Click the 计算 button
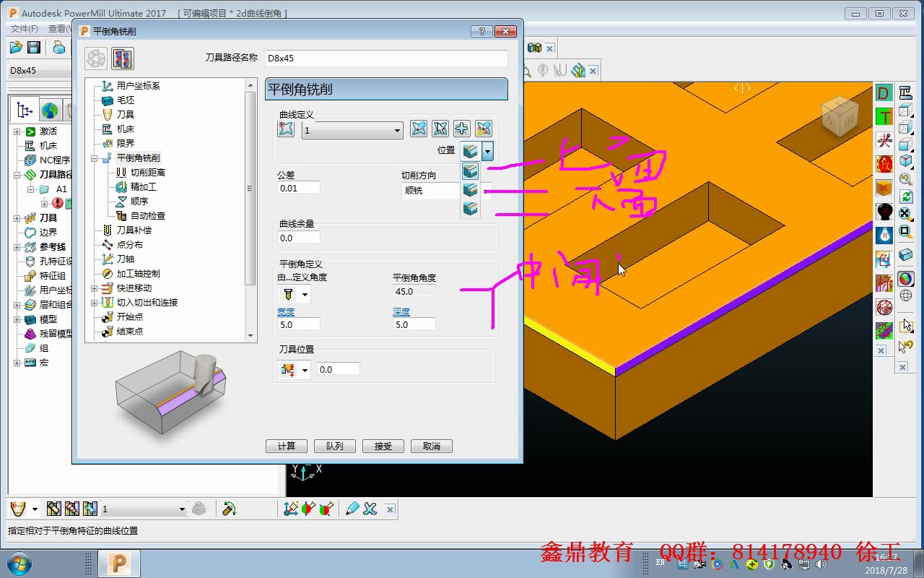 [287, 446]
